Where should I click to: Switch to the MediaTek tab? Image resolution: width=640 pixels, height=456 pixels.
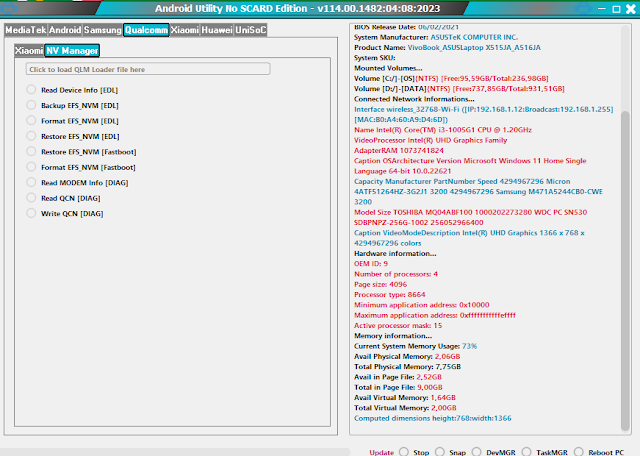pos(26,30)
